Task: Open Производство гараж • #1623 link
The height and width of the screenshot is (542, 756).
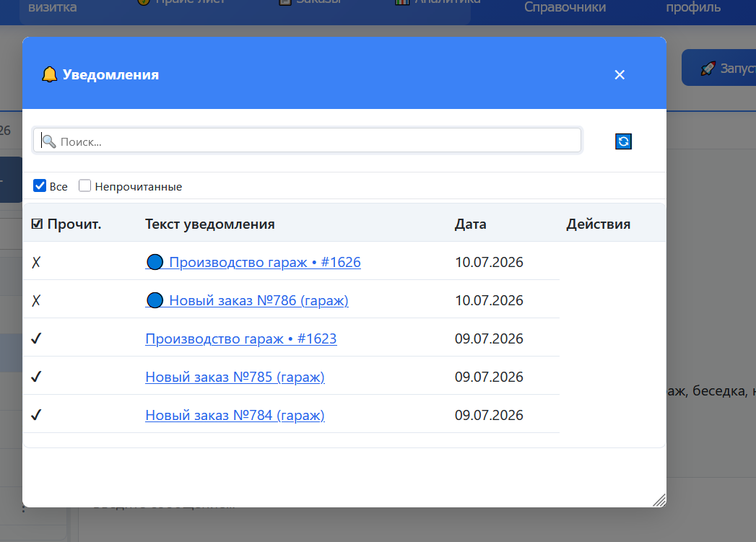Action: [x=241, y=338]
